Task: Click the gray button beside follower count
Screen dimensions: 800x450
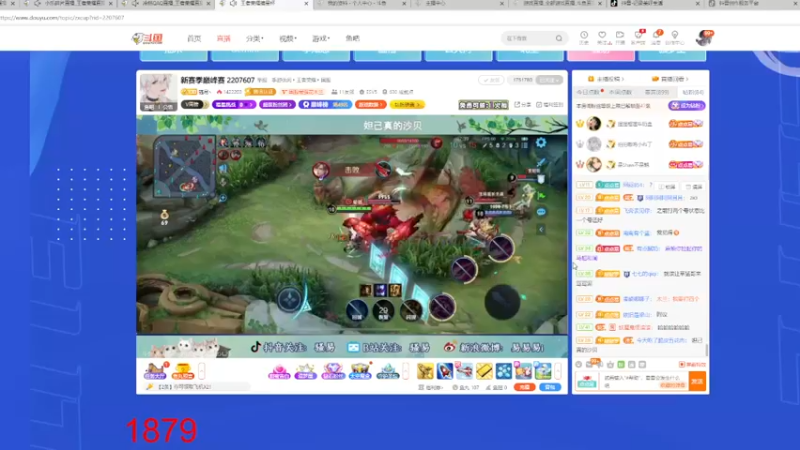Action: [550, 80]
